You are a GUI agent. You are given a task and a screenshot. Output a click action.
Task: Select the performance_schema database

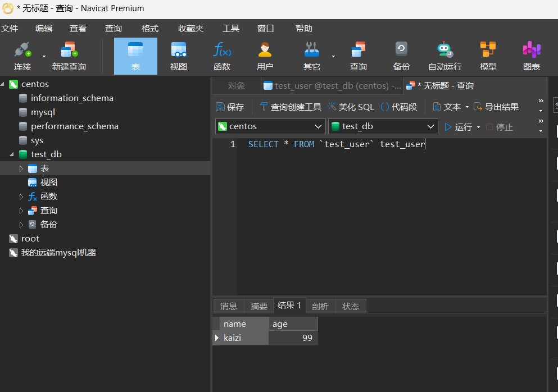click(x=74, y=126)
